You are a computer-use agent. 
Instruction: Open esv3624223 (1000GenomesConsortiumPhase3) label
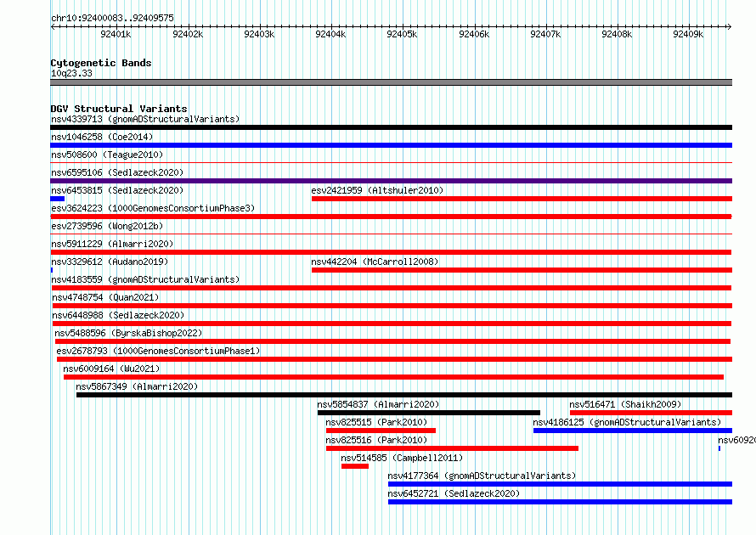(x=153, y=208)
